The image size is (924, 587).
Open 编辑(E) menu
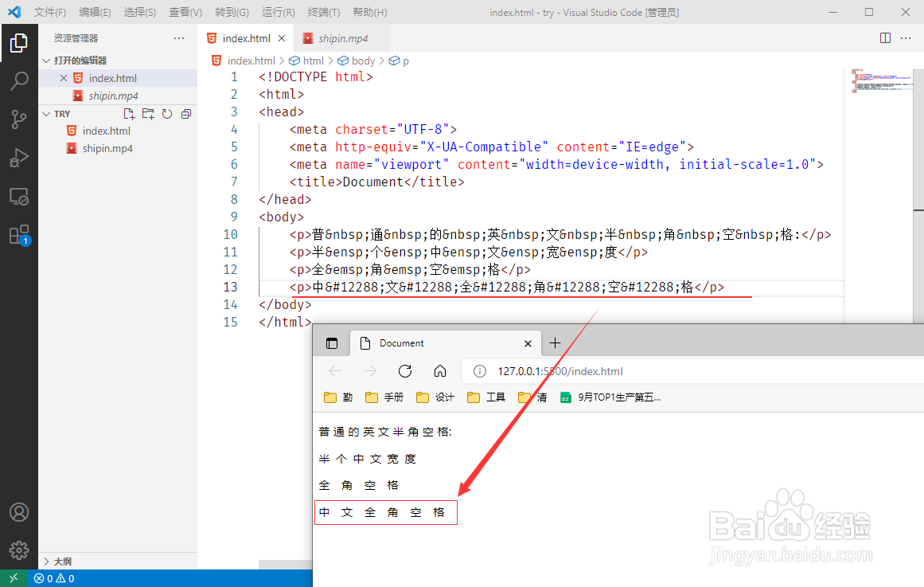pos(95,13)
